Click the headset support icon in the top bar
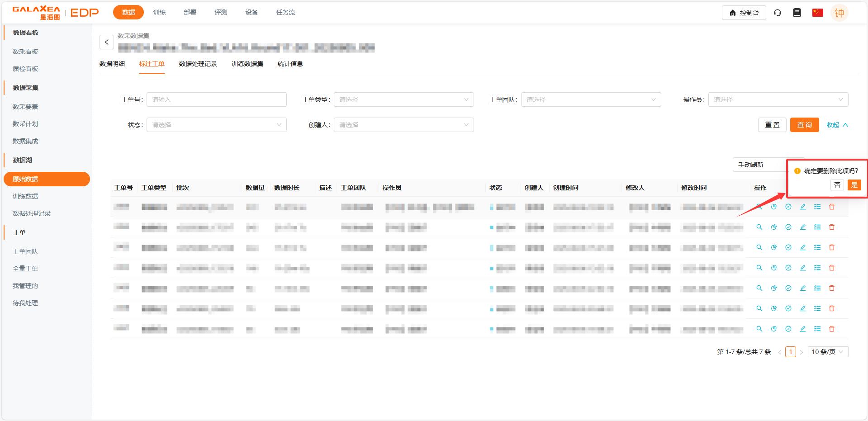 777,13
